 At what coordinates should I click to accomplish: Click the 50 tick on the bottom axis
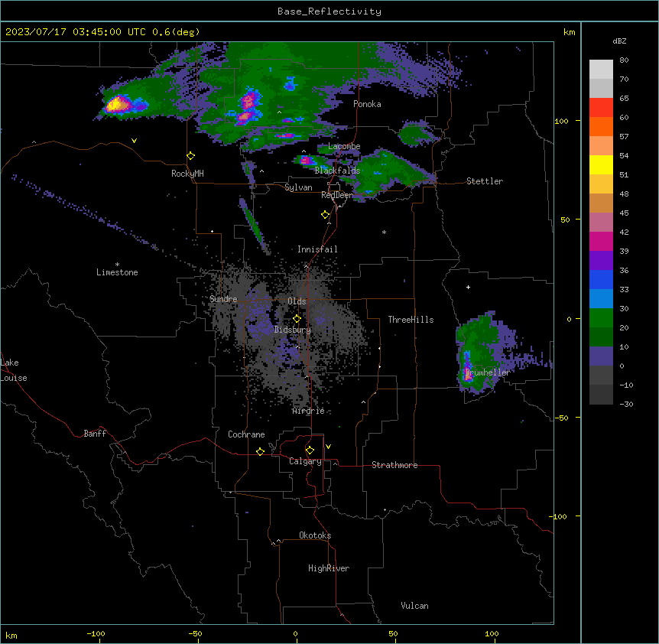(x=393, y=633)
